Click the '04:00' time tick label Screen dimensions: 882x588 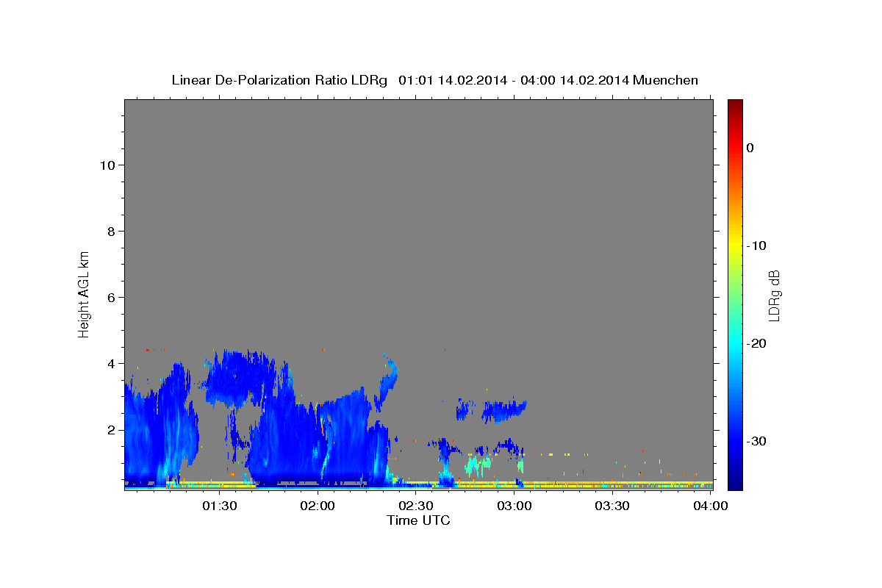tap(710, 506)
